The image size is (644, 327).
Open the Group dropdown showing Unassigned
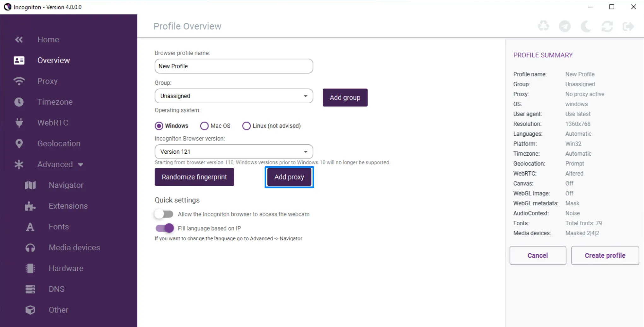(234, 96)
